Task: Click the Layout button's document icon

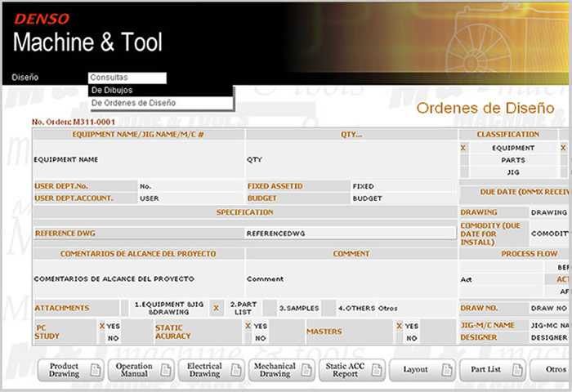Action: (x=445, y=370)
